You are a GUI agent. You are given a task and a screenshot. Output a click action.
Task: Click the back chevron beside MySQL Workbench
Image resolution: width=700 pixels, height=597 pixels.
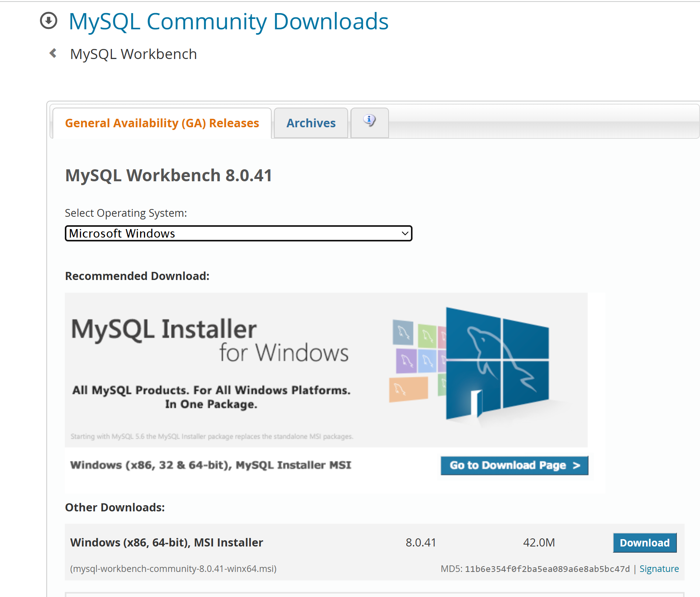coord(53,53)
